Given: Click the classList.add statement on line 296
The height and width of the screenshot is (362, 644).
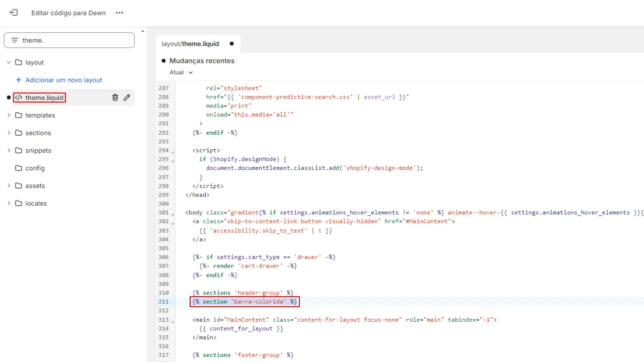Looking at the screenshot, I should tap(315, 168).
